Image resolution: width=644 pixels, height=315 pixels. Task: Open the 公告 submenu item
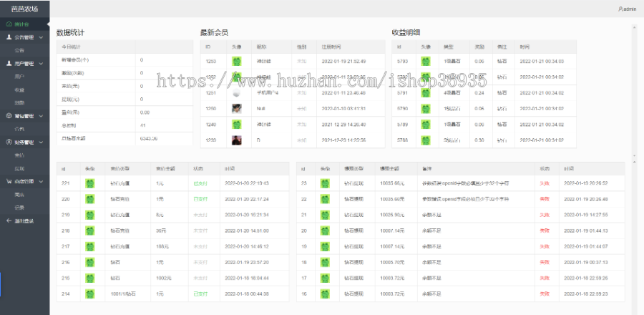[24, 51]
